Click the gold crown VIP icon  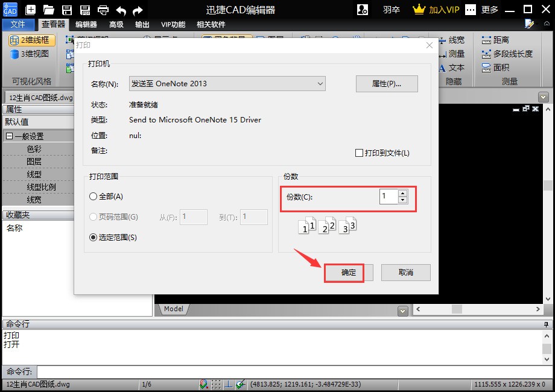(419, 9)
